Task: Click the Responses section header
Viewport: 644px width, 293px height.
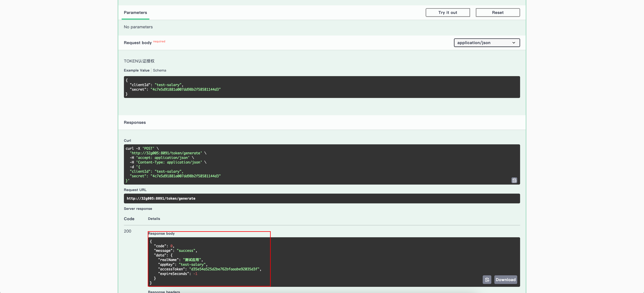Action: pyautogui.click(x=135, y=122)
